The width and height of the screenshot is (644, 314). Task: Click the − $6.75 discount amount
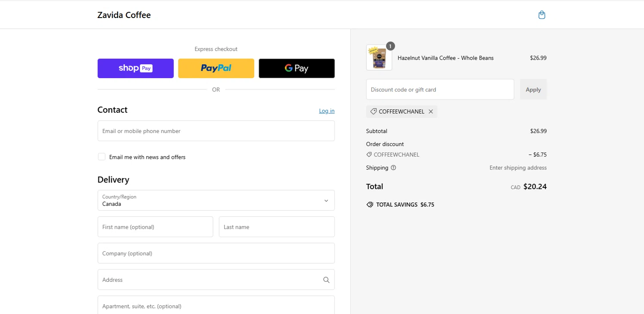coord(538,154)
